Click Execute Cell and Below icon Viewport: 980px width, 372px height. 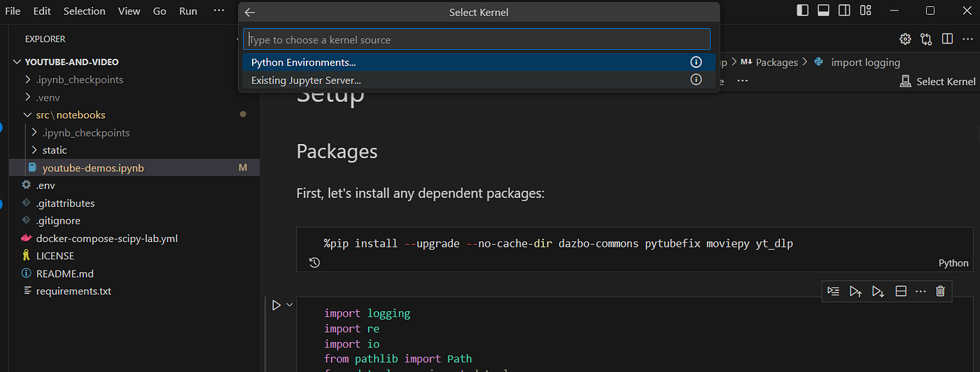pos(878,291)
